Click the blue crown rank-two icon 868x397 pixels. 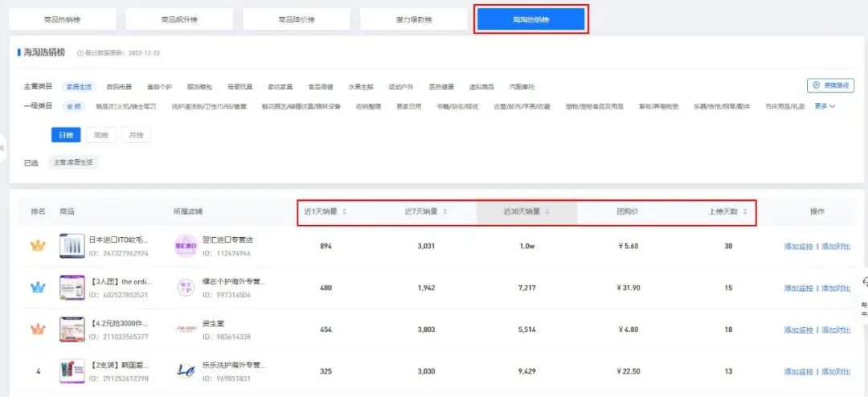pos(38,288)
